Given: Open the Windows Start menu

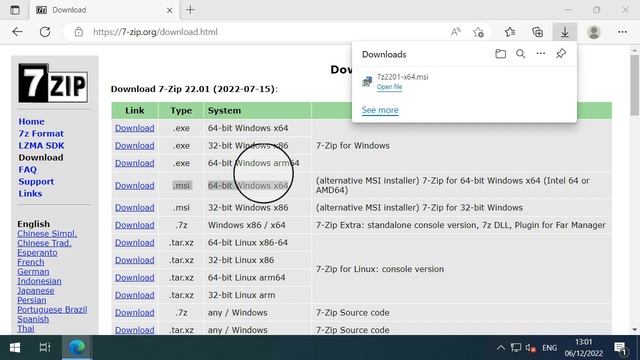Looking at the screenshot, I should 15,347.
